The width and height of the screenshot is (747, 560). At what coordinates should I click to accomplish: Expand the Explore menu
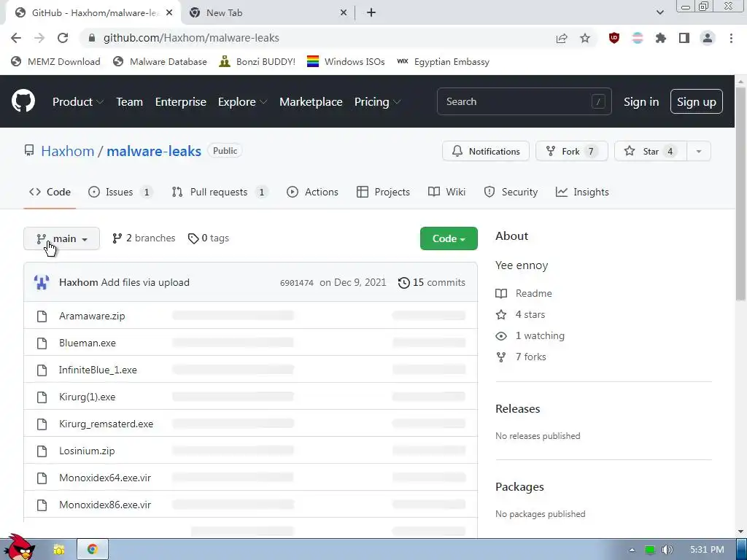242,102
